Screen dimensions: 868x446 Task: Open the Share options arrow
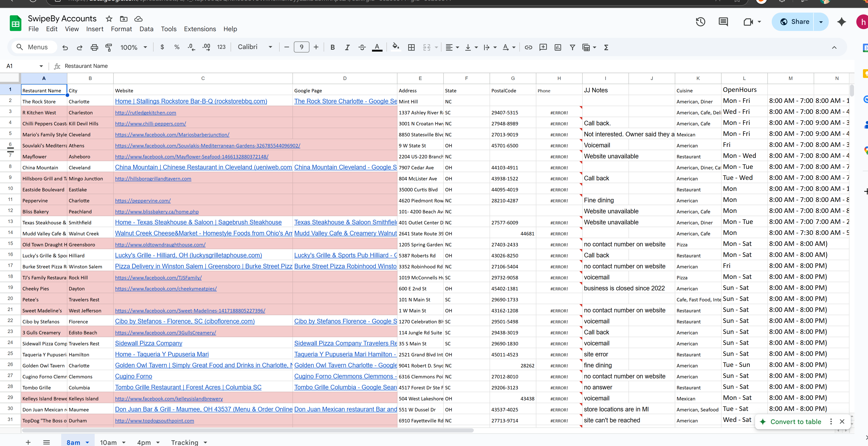coord(821,22)
